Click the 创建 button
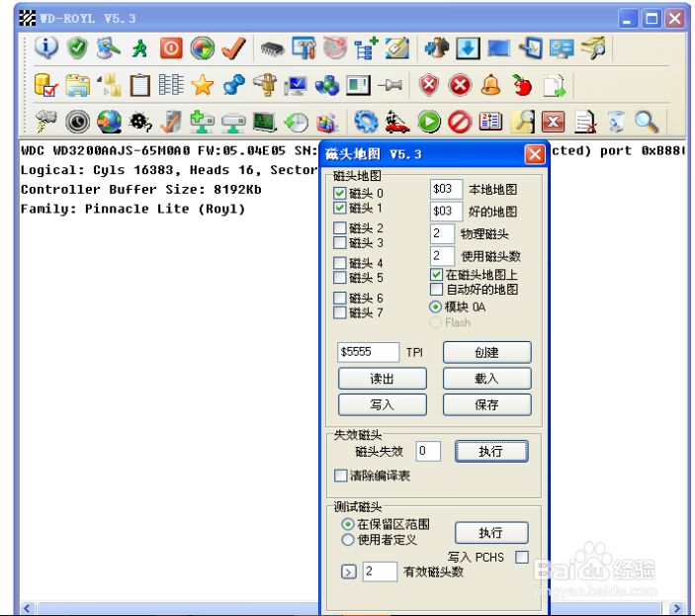The image size is (695, 616). (487, 352)
